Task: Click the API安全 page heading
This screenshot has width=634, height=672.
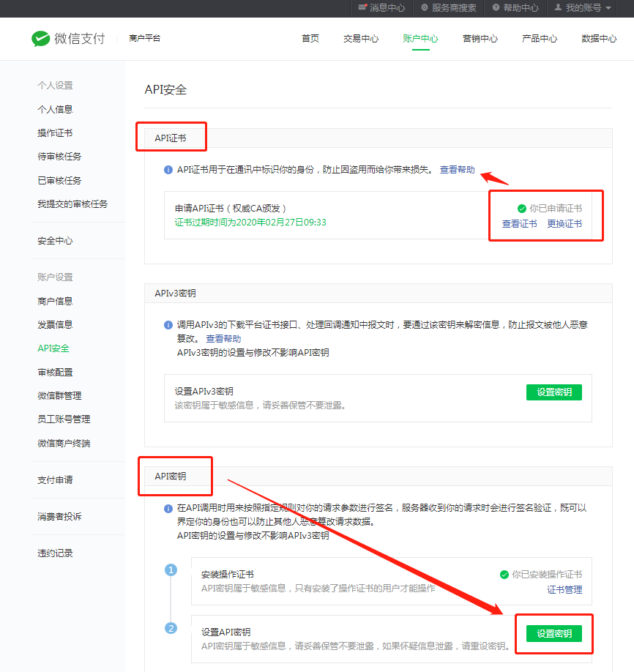Action: point(165,89)
